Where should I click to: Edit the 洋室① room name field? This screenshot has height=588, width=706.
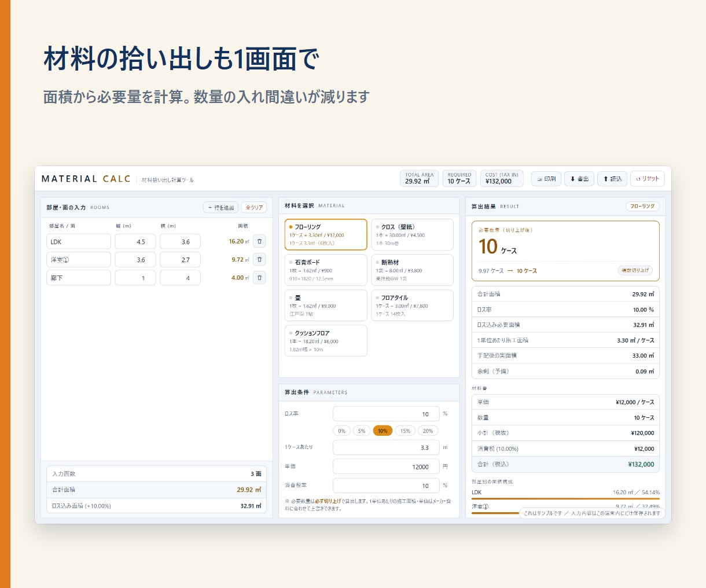[79, 259]
